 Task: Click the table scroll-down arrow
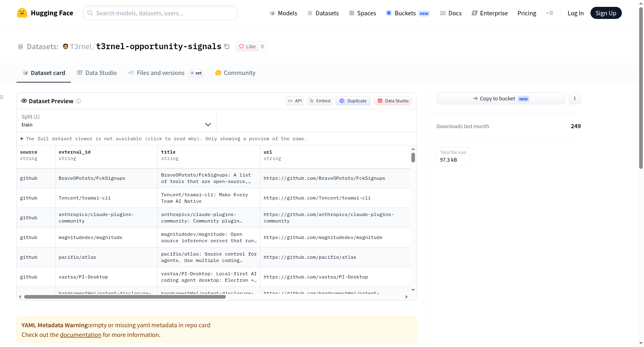[x=413, y=290]
